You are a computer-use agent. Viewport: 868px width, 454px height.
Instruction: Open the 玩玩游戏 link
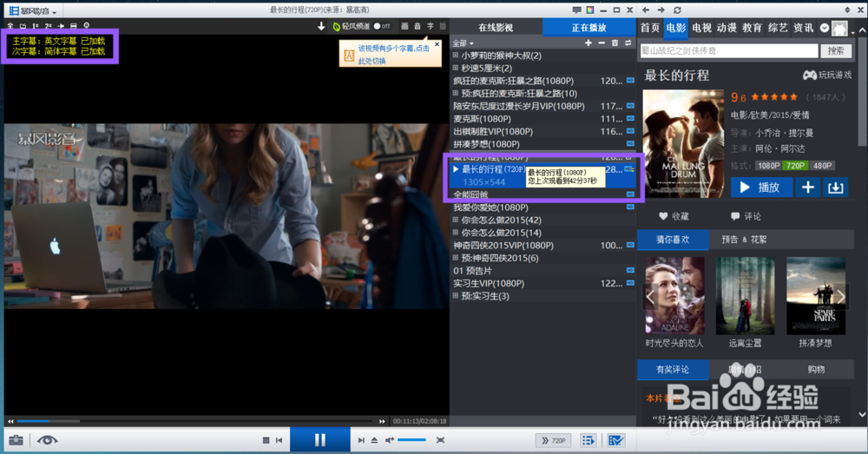827,75
